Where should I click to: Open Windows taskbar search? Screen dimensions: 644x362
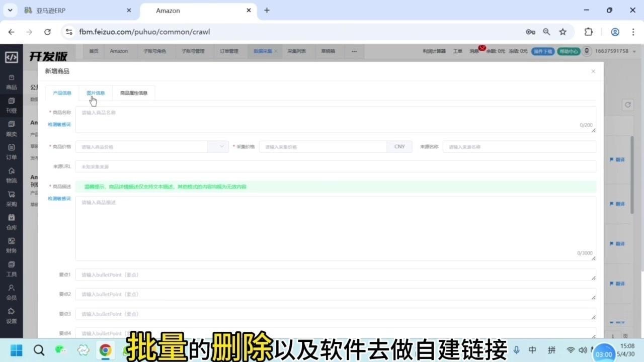click(x=39, y=350)
